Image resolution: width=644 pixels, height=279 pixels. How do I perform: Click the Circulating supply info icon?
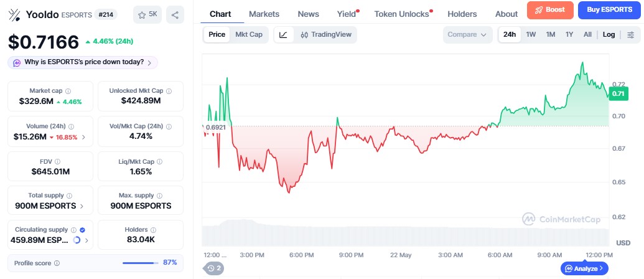73,230
